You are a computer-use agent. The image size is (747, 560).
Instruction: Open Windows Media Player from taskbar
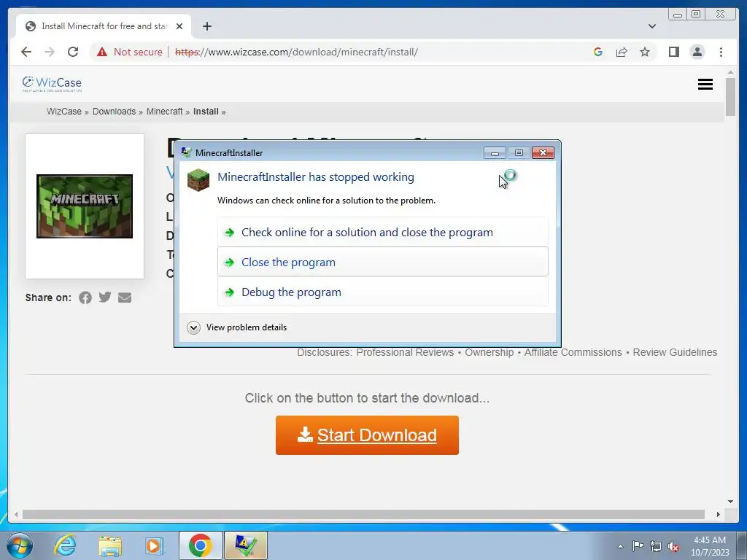click(x=155, y=545)
